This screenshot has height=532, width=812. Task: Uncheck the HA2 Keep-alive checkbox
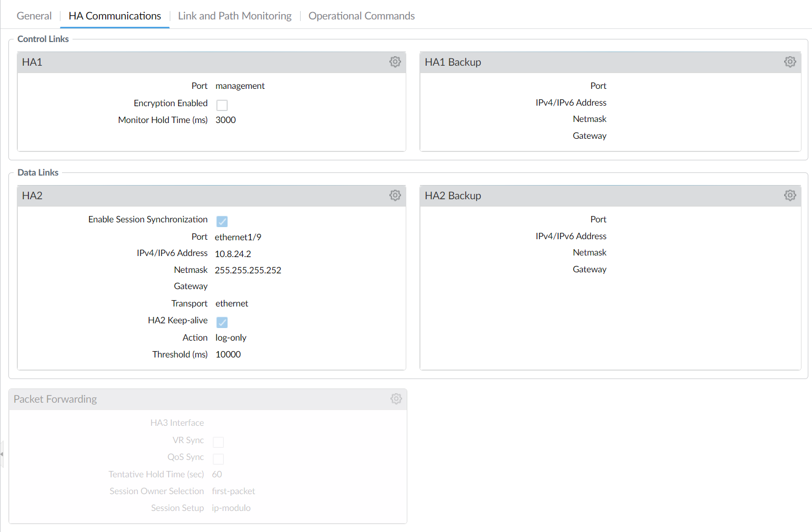click(222, 322)
